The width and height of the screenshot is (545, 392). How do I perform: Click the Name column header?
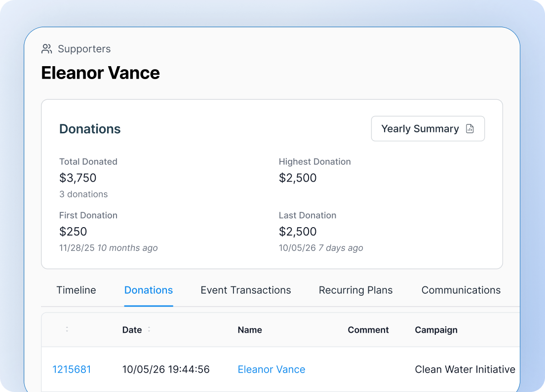click(x=250, y=330)
